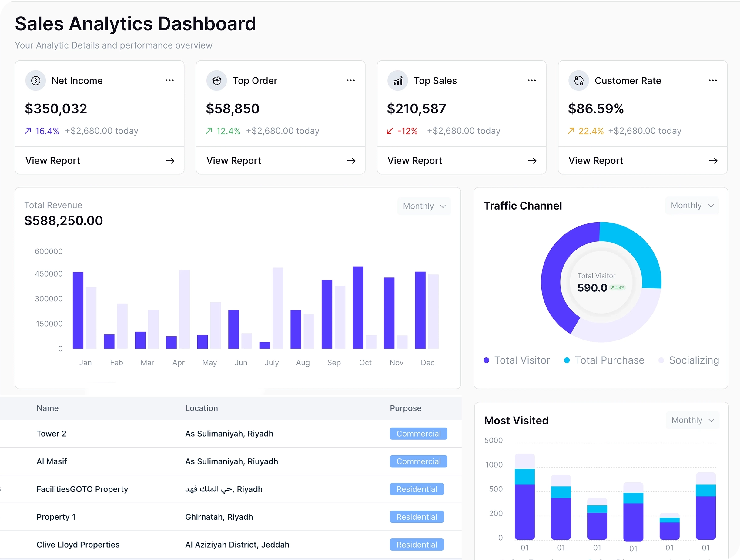This screenshot has height=560, width=740.
Task: Open Total Revenue Monthly dropdown
Action: [x=424, y=206]
